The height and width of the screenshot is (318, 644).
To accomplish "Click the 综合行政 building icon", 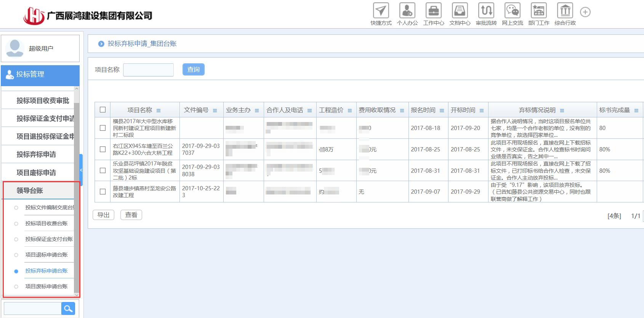I will (565, 11).
